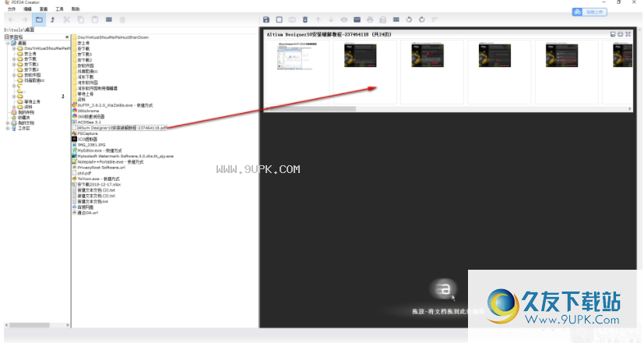This screenshot has width=644, height=343.
Task: Click the copy files icon
Action: (x=81, y=19)
